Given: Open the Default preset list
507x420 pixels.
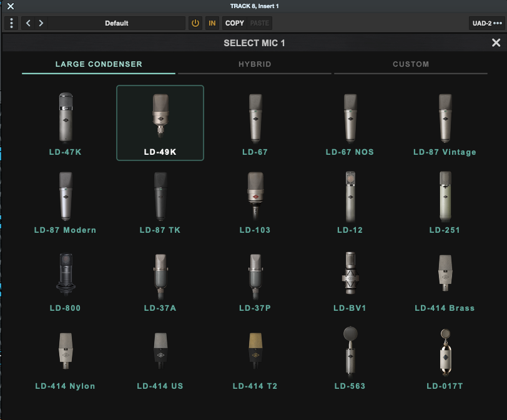Looking at the screenshot, I should click(x=116, y=23).
